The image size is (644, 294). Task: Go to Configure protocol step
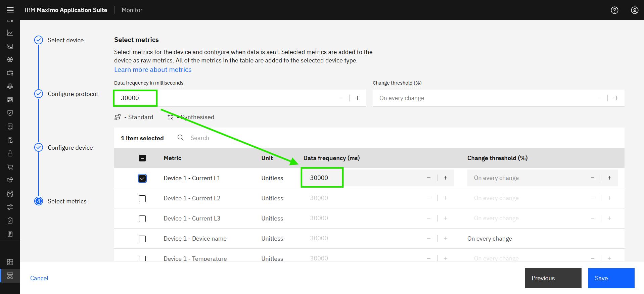click(x=73, y=94)
